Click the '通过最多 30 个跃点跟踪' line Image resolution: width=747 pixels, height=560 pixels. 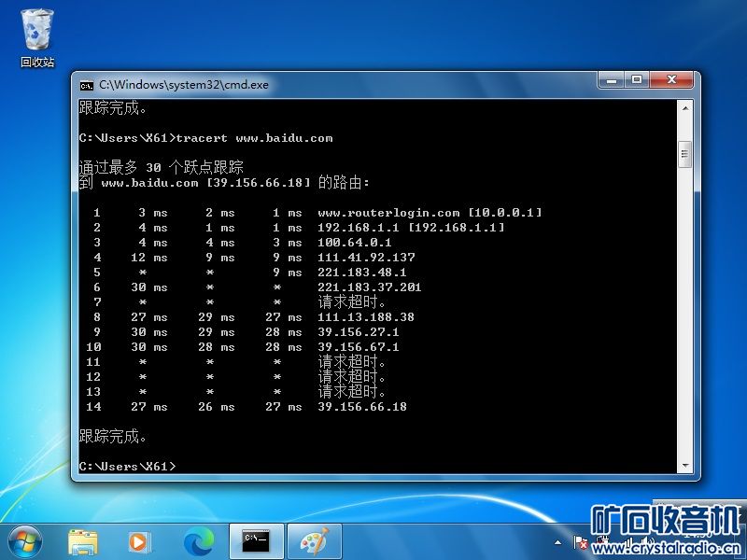162,167
